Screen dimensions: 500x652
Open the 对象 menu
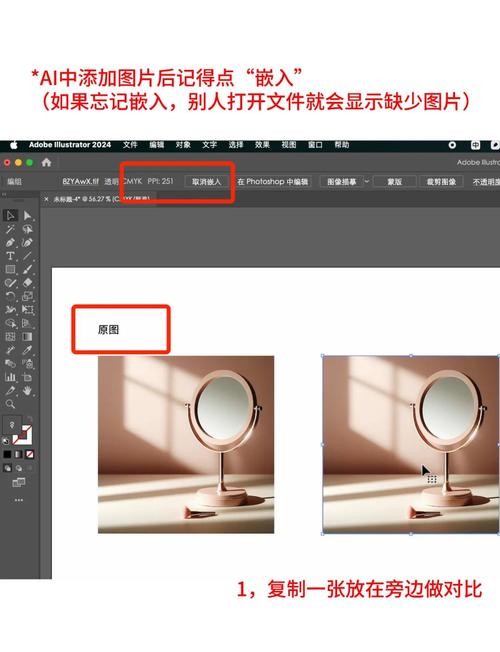tap(183, 145)
